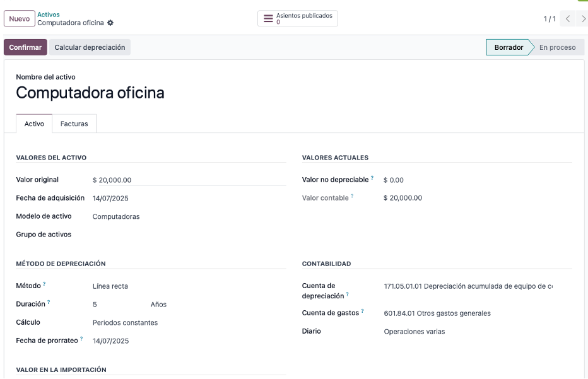Edit the asset name Computadora oficina
Screen dimensions: 588x379
click(x=90, y=93)
